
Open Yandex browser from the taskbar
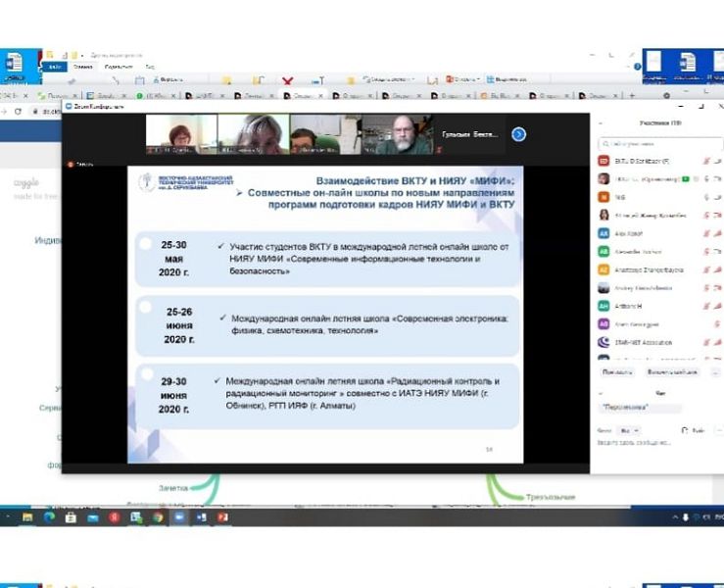pyautogui.click(x=114, y=517)
